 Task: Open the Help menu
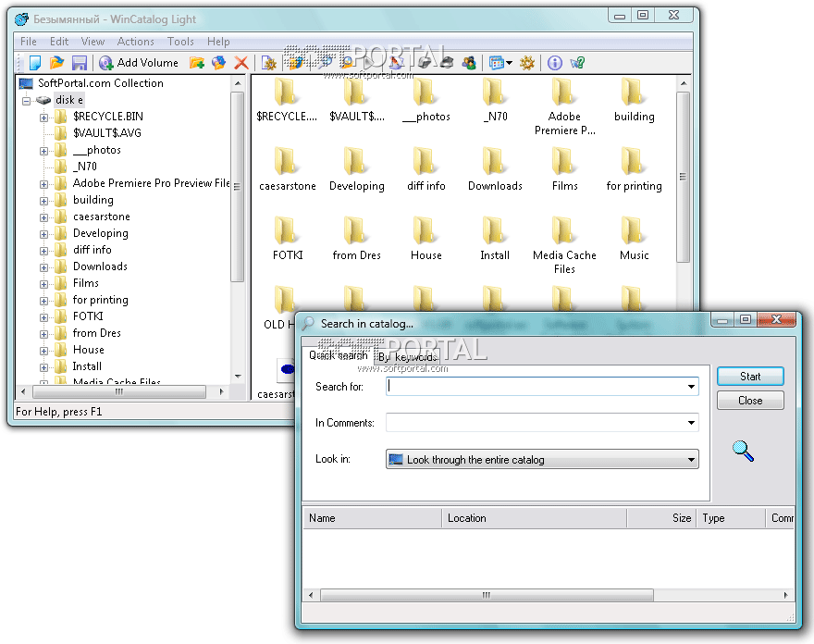pos(218,42)
